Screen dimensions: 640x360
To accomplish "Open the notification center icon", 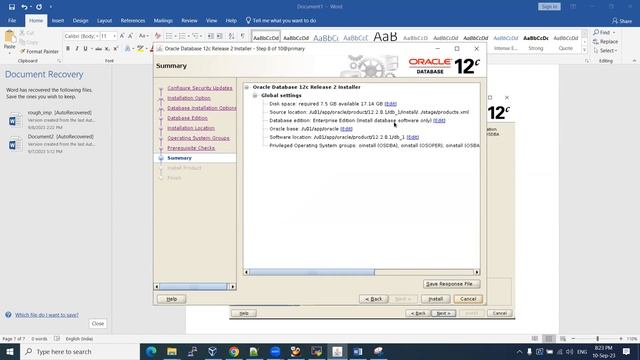I will click(x=627, y=351).
